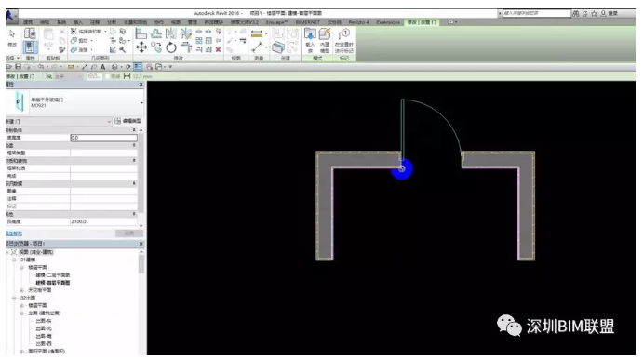This screenshot has width=644, height=360.
Task: Click the Apply button in Properties
Action: tap(129, 233)
